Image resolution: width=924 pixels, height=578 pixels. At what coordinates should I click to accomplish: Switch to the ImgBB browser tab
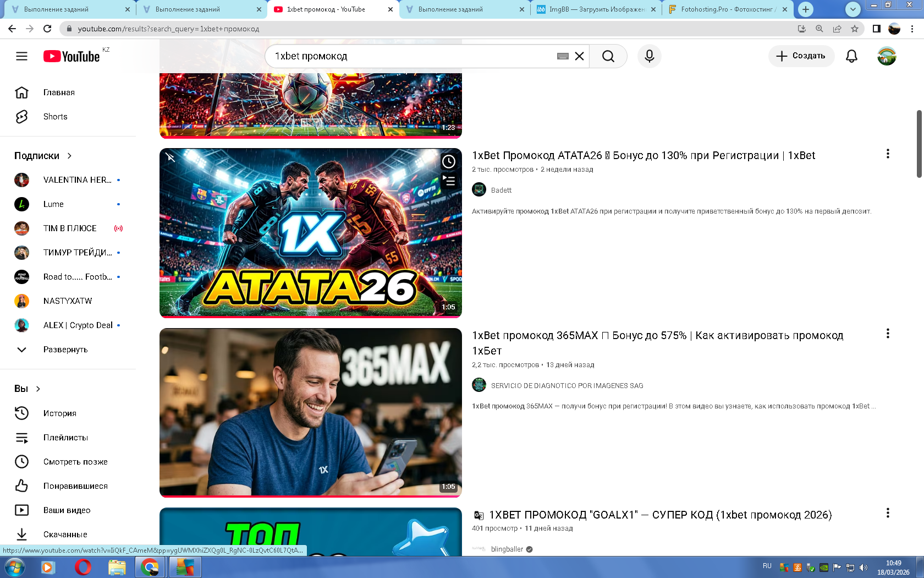pos(596,9)
